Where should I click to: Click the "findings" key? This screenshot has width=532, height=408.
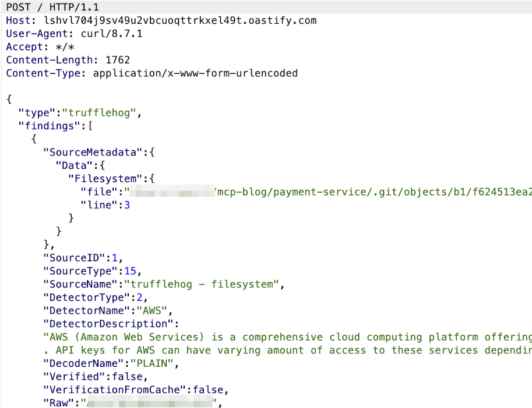point(49,126)
